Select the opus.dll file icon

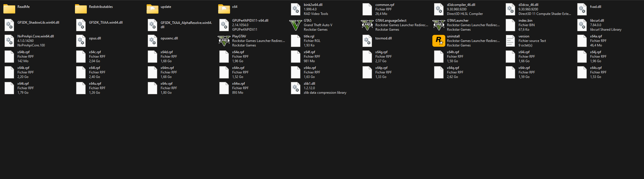click(x=81, y=41)
